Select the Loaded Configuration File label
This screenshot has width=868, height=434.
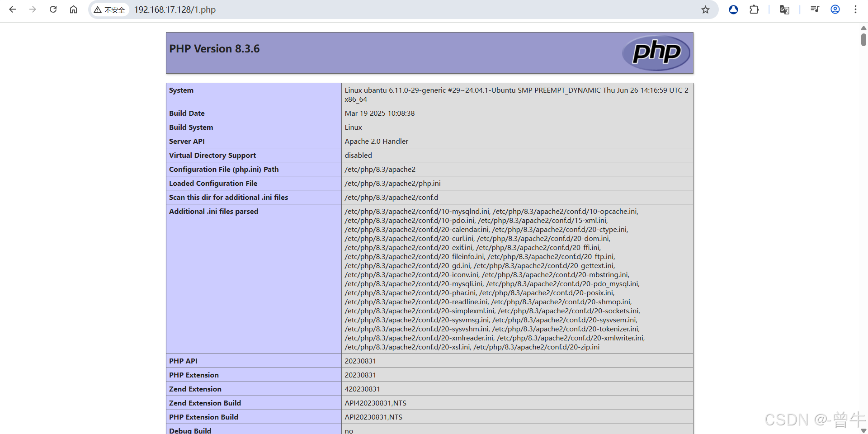[213, 184]
